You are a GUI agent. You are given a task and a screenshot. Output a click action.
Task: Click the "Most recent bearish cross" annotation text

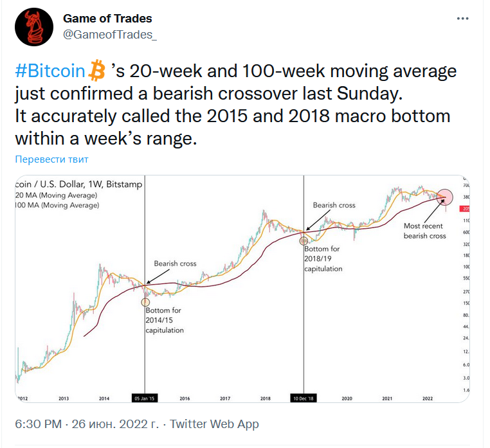(x=424, y=231)
